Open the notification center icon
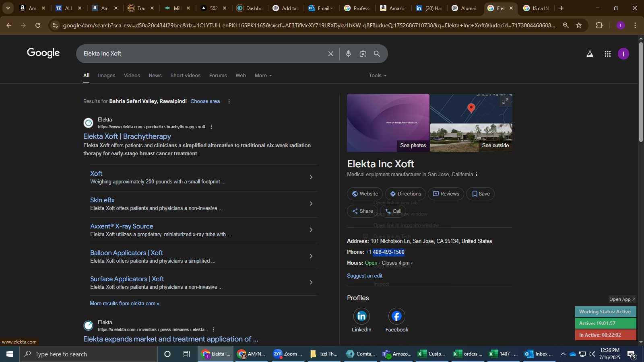This screenshot has width=644, height=362. coord(632,354)
